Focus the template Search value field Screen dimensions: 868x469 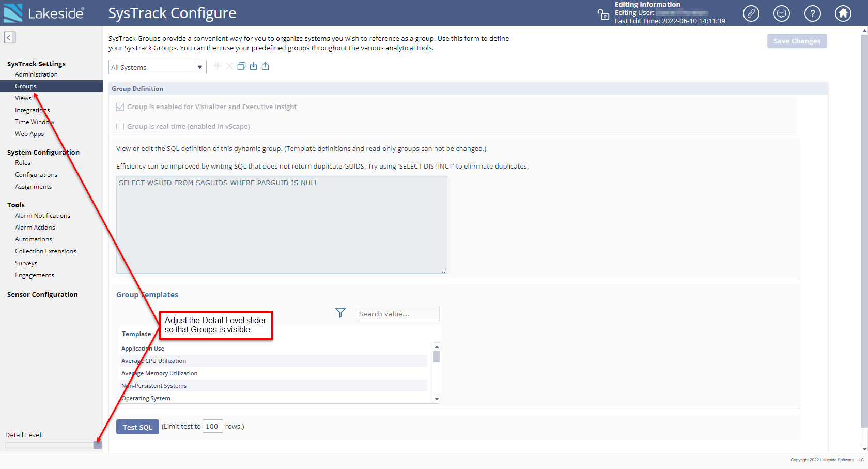pyautogui.click(x=397, y=314)
